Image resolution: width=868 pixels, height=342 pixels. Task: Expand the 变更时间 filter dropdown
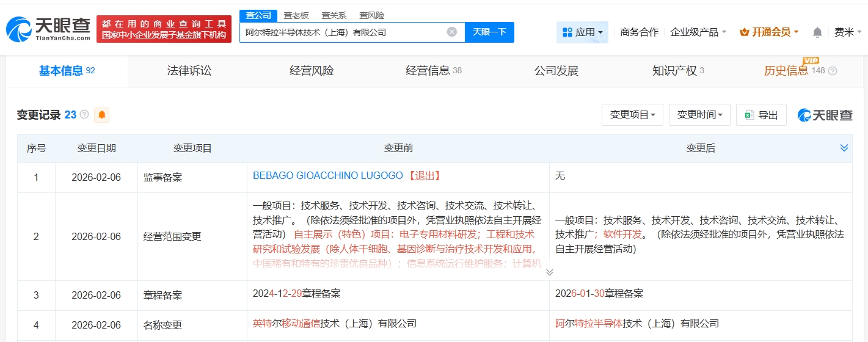699,115
